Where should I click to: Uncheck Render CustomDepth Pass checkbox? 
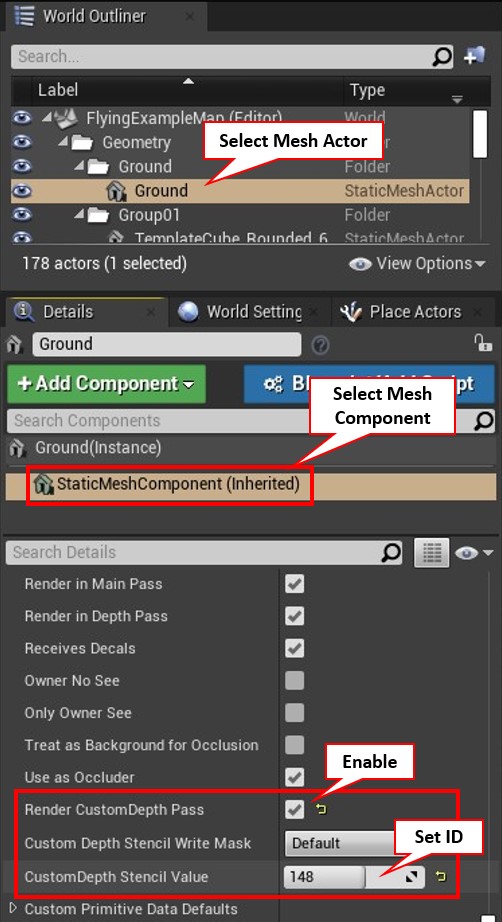294,810
